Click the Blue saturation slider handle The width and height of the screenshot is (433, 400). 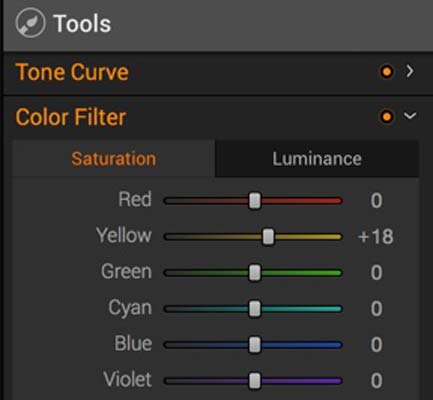tap(255, 345)
